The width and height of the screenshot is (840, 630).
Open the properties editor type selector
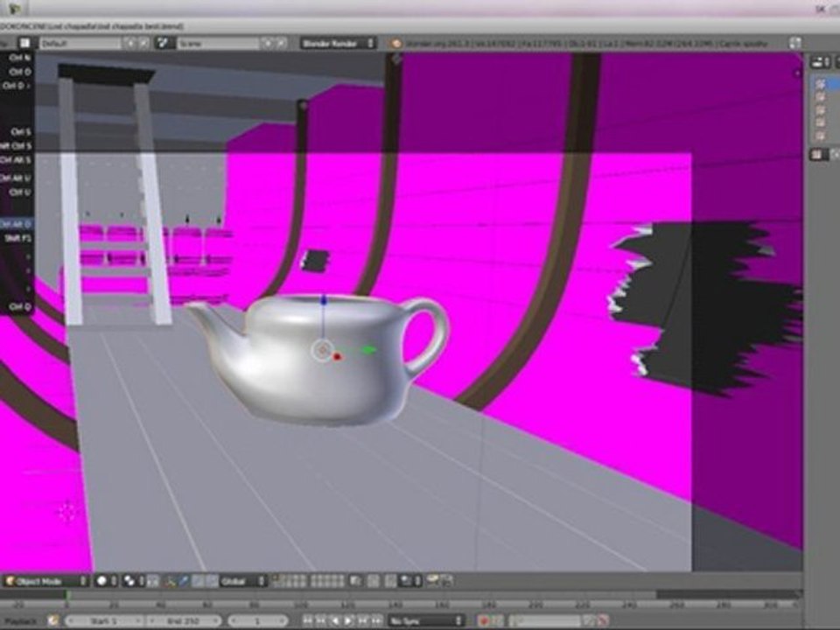click(x=819, y=155)
